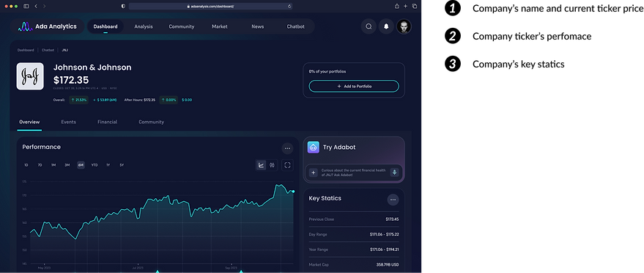Open the Analysis nav item

(x=144, y=26)
